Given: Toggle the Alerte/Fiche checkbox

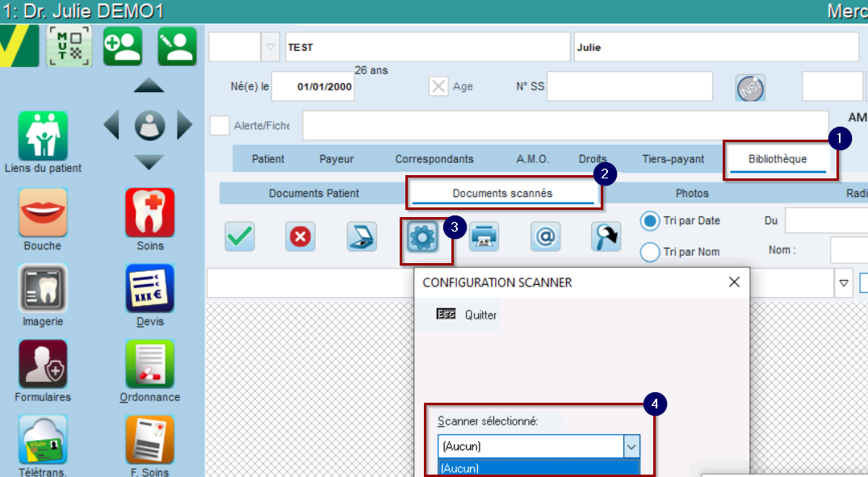Looking at the screenshot, I should click(x=220, y=126).
